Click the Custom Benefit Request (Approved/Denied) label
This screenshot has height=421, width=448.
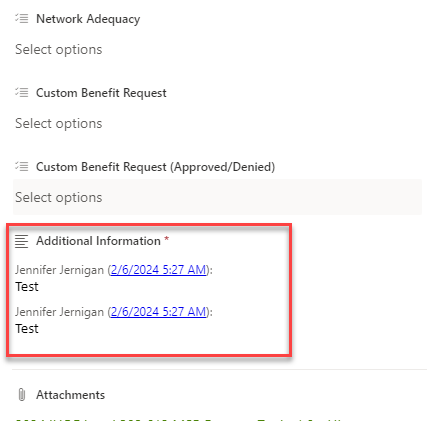point(155,167)
